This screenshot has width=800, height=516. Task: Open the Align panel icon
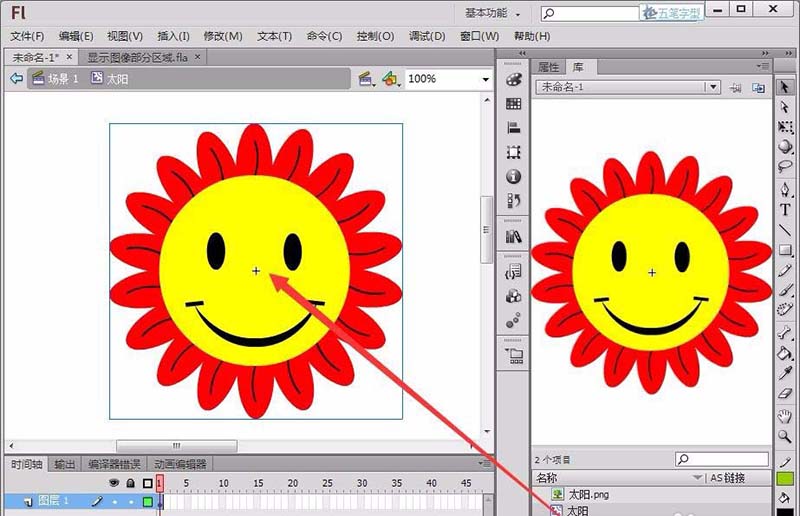[x=513, y=128]
